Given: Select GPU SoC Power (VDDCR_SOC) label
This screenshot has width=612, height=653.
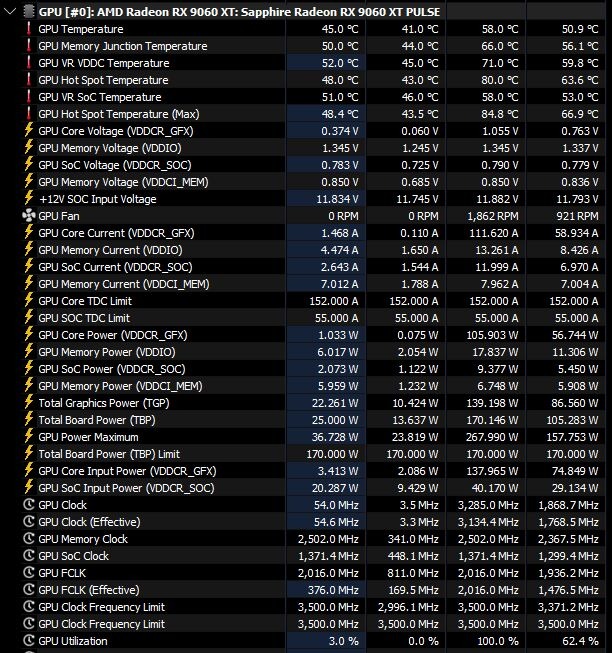Looking at the screenshot, I should tap(112, 369).
